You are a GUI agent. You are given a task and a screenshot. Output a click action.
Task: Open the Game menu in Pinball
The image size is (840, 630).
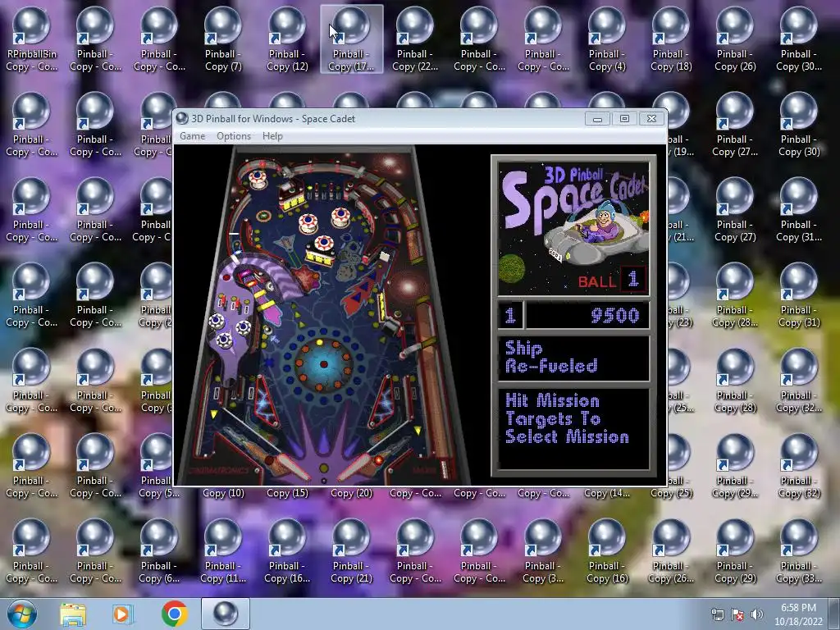coord(192,136)
